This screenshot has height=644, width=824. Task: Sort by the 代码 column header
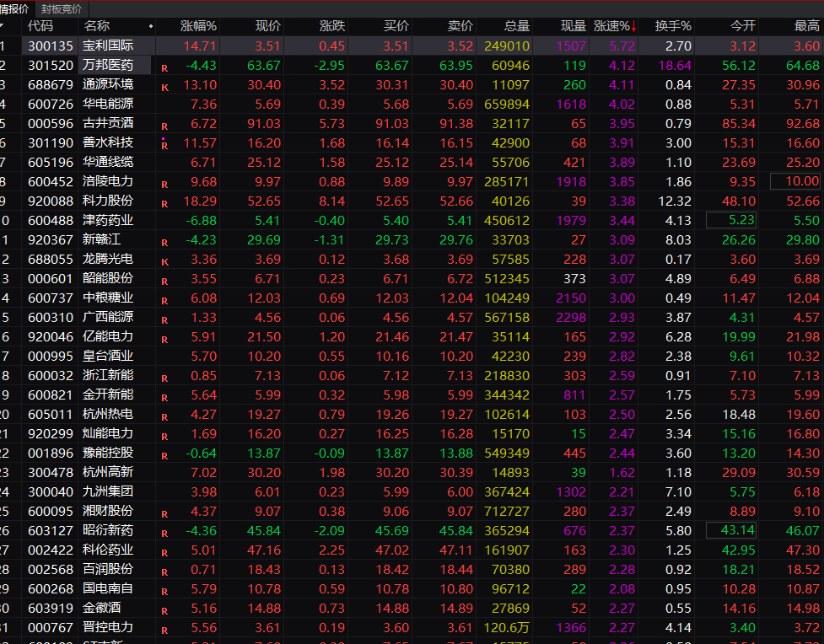40,26
